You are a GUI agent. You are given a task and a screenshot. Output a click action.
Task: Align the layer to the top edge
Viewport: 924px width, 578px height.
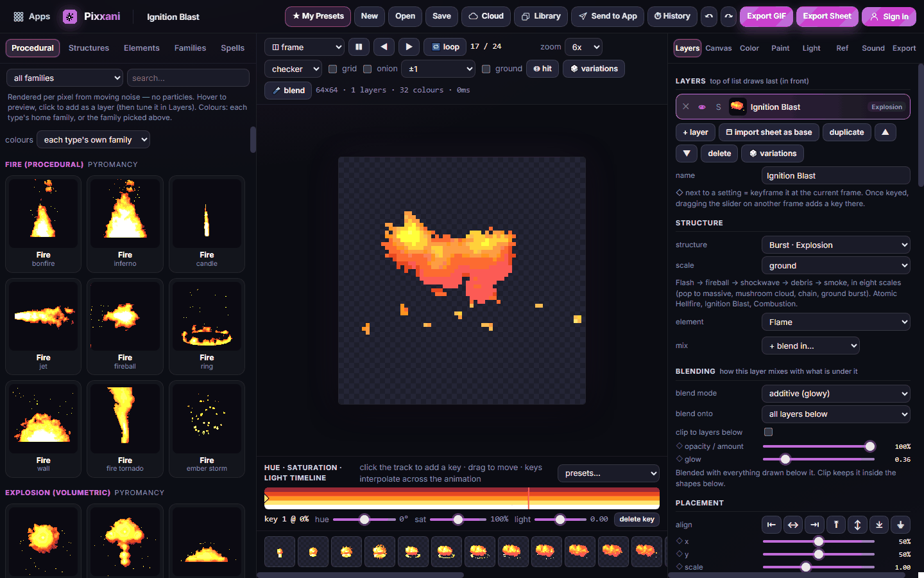coord(836,525)
